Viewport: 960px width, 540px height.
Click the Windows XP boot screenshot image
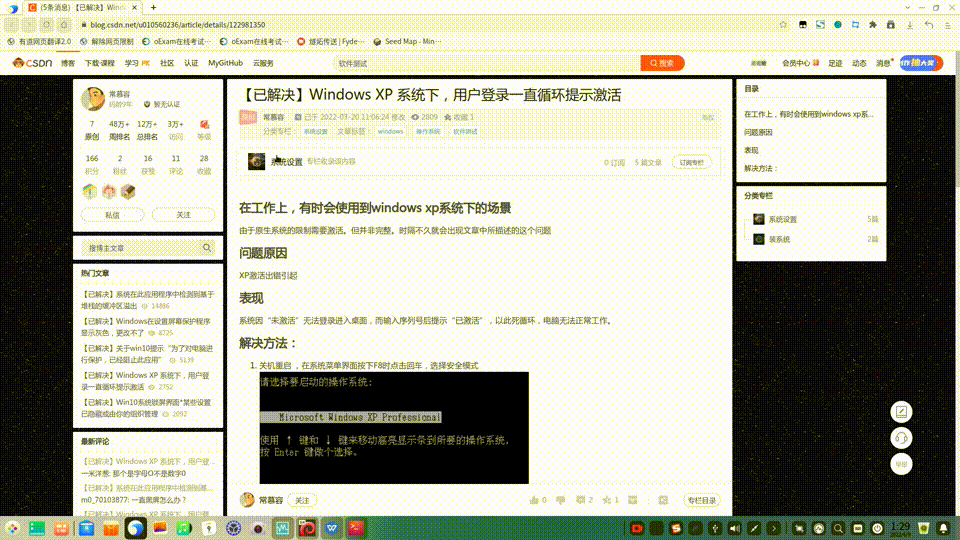(394, 428)
